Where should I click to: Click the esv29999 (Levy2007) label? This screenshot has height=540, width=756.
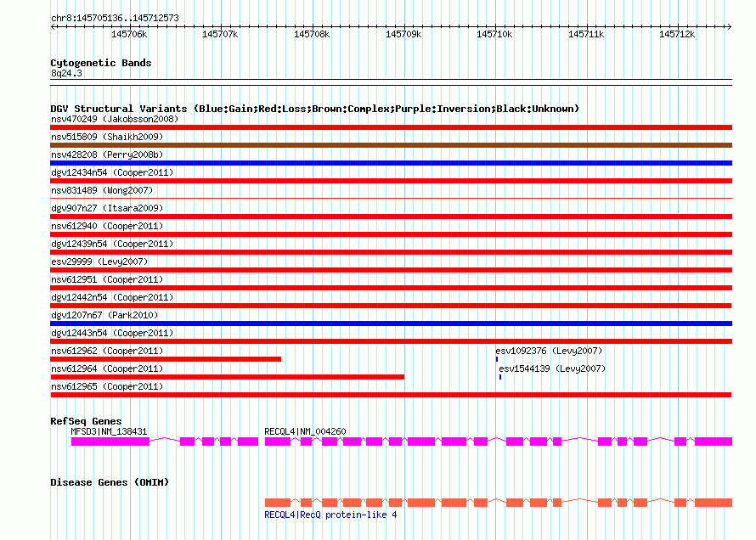99,262
